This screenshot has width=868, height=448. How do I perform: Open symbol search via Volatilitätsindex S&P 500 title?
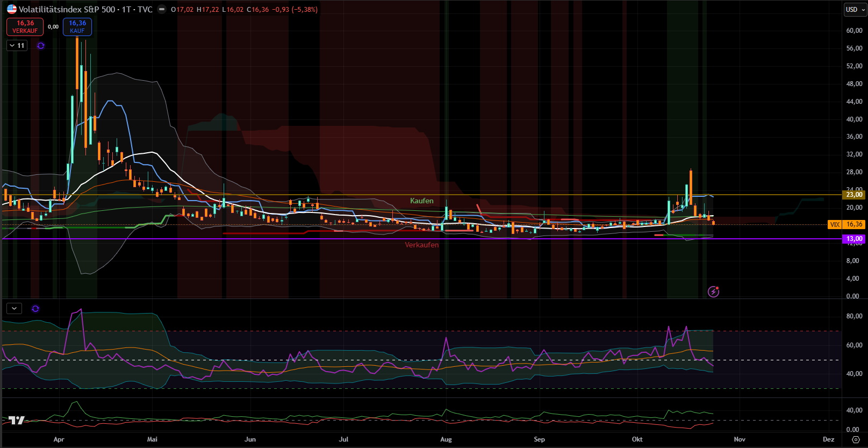(85, 9)
